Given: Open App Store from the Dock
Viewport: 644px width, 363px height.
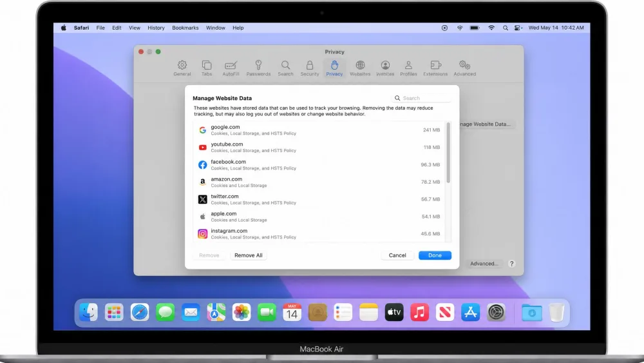Looking at the screenshot, I should pyautogui.click(x=470, y=313).
